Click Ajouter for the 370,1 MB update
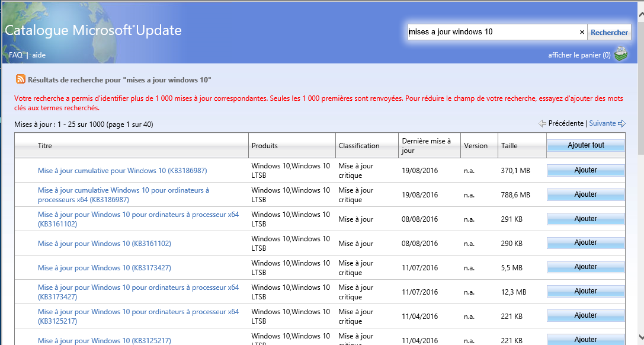Image resolution: width=644 pixels, height=345 pixels. pos(586,170)
